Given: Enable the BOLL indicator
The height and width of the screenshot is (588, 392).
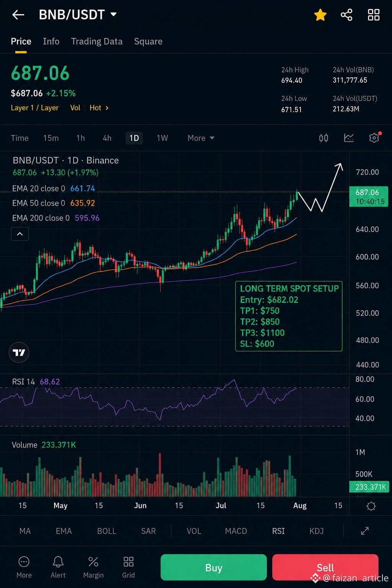Looking at the screenshot, I should pos(106,531).
